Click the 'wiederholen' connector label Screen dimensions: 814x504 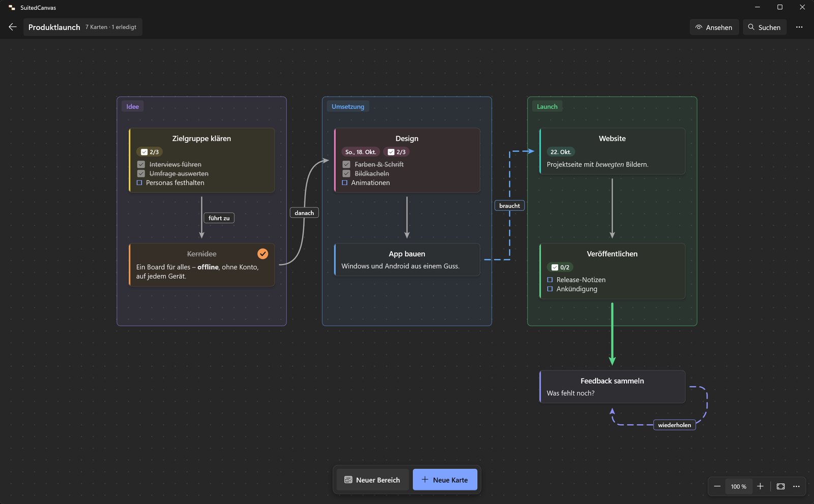coord(675,425)
